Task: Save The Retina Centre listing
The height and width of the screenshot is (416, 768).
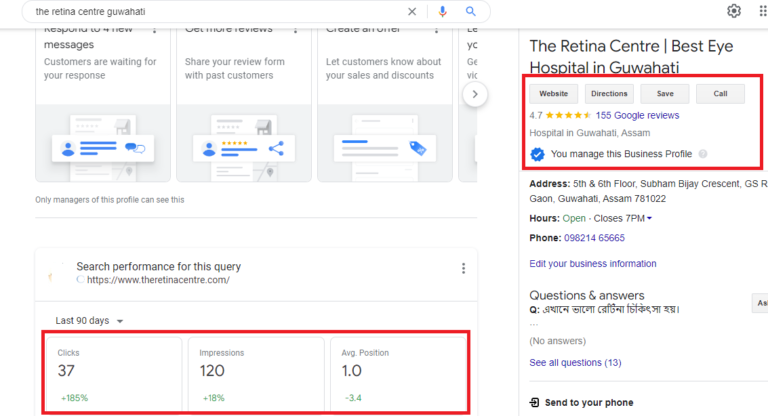Action: pos(665,93)
